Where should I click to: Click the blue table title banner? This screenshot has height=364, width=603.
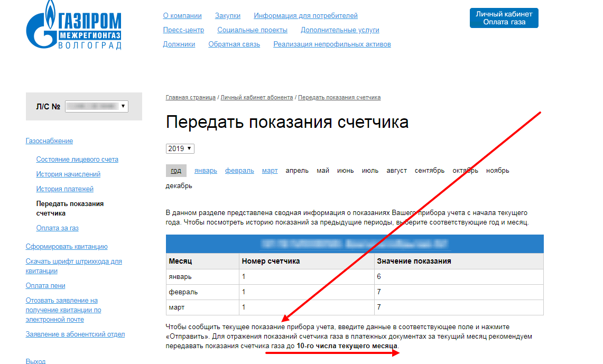click(355, 244)
